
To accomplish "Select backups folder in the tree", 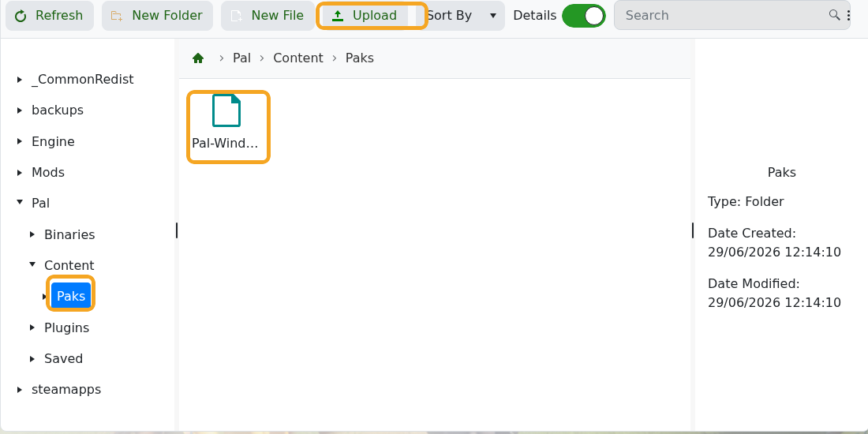I will tap(58, 110).
